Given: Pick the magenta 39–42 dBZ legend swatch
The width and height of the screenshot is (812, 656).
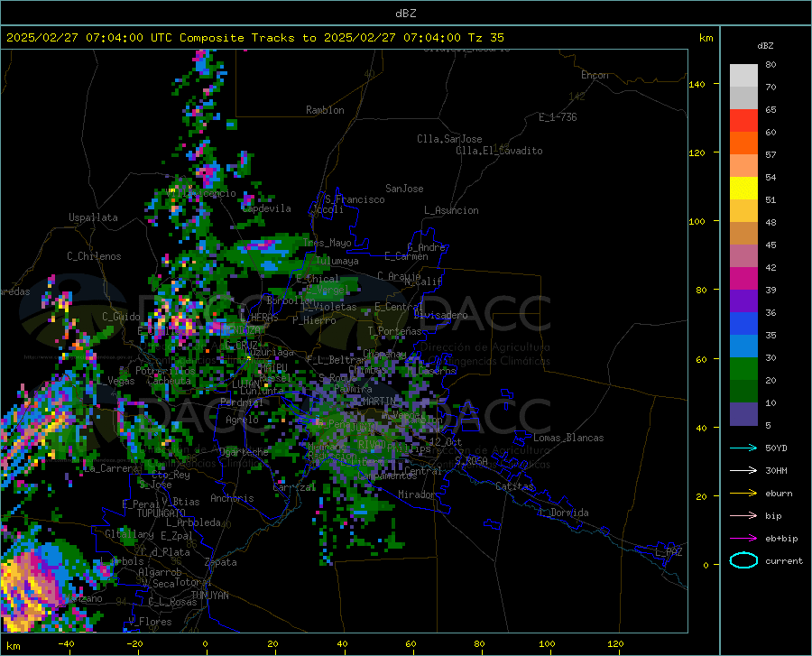Looking at the screenshot, I should coord(743,279).
